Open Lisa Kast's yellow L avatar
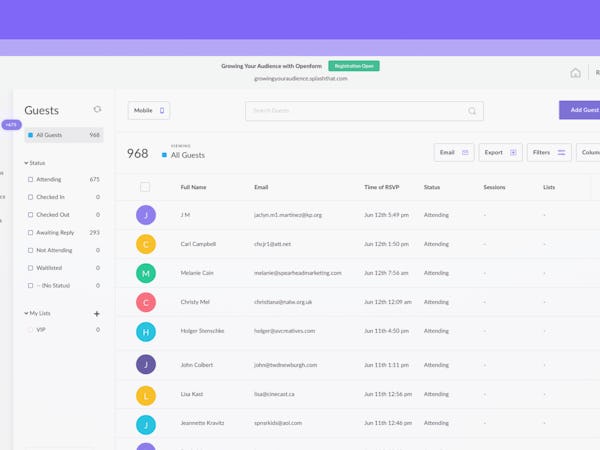The image size is (600, 450). [x=146, y=396]
